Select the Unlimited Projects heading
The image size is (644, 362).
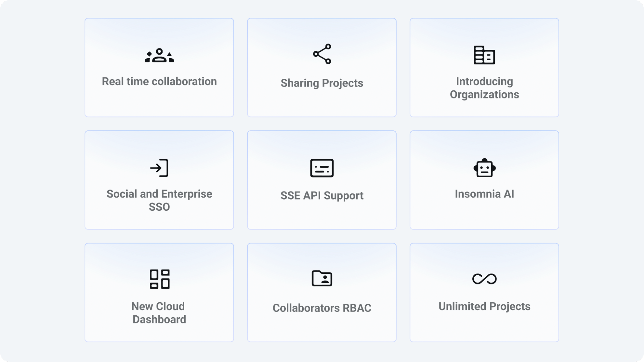point(484,306)
